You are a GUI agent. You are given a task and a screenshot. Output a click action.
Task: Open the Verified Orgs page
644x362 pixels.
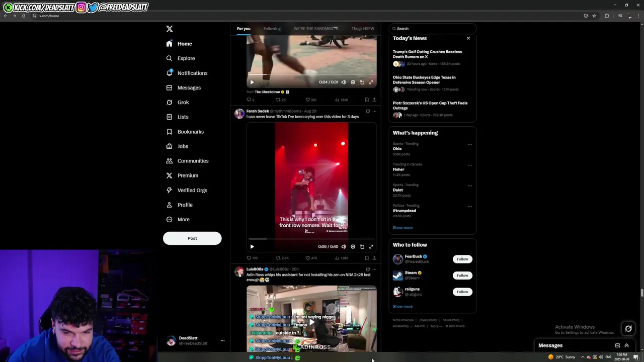(186, 190)
